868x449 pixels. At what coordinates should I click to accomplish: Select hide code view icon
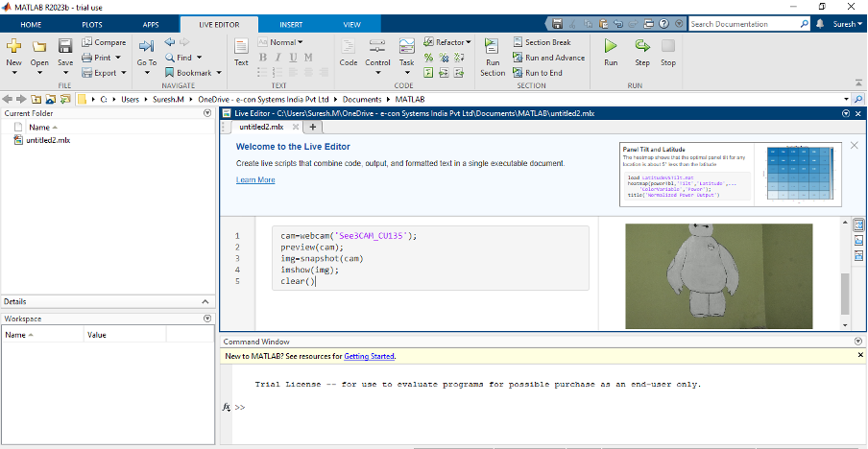(859, 255)
